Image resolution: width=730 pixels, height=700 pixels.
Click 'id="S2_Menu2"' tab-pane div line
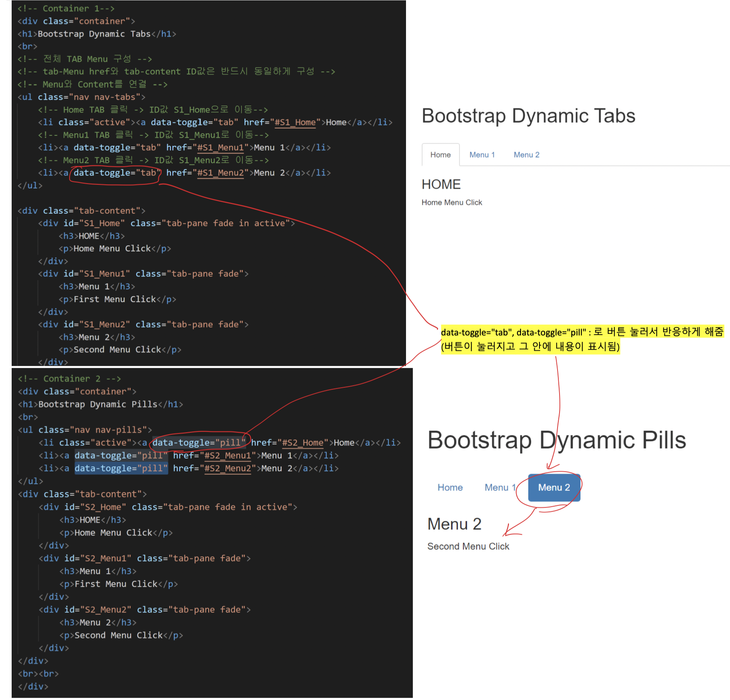[145, 610]
